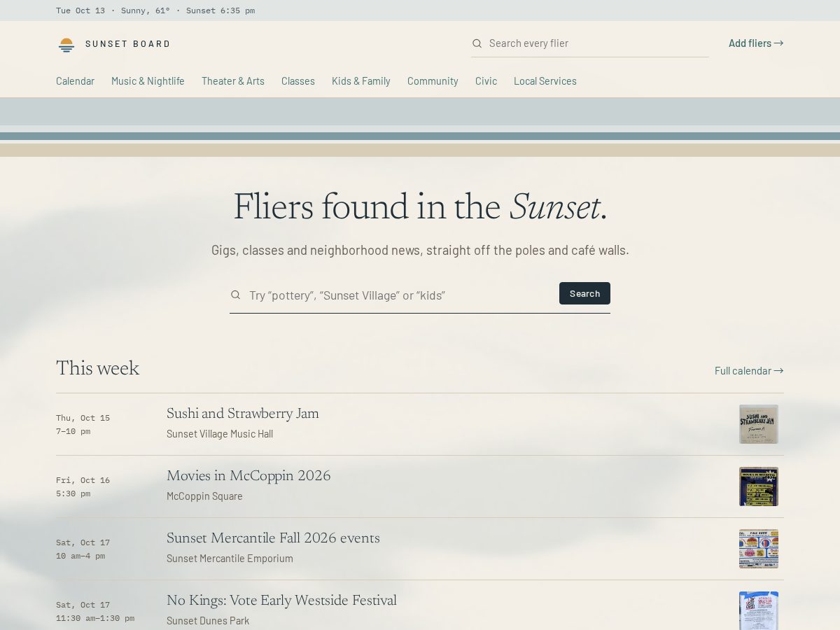This screenshot has width=840, height=630.
Task: Open No Kings: Vote Early Westside Festival
Action: [x=281, y=601]
